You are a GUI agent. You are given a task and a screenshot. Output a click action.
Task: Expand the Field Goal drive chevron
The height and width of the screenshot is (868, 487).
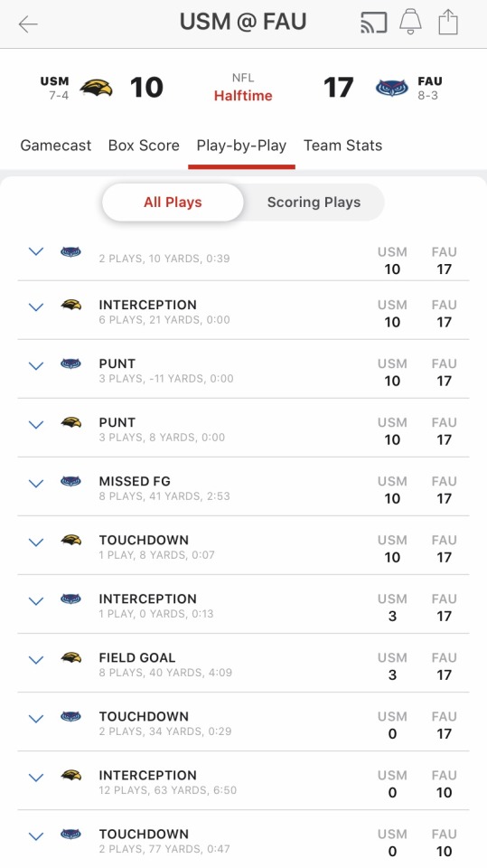pyautogui.click(x=36, y=660)
